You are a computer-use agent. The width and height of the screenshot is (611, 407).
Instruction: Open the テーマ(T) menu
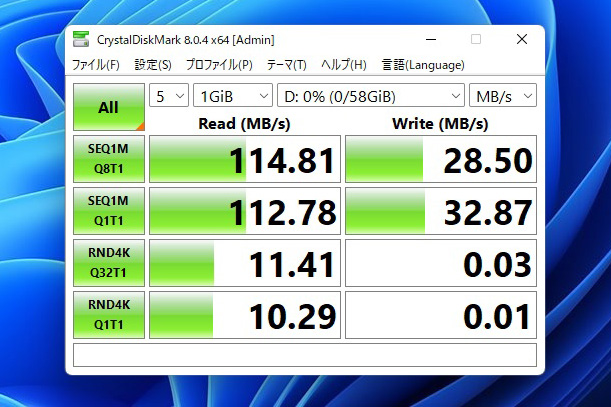pos(286,65)
